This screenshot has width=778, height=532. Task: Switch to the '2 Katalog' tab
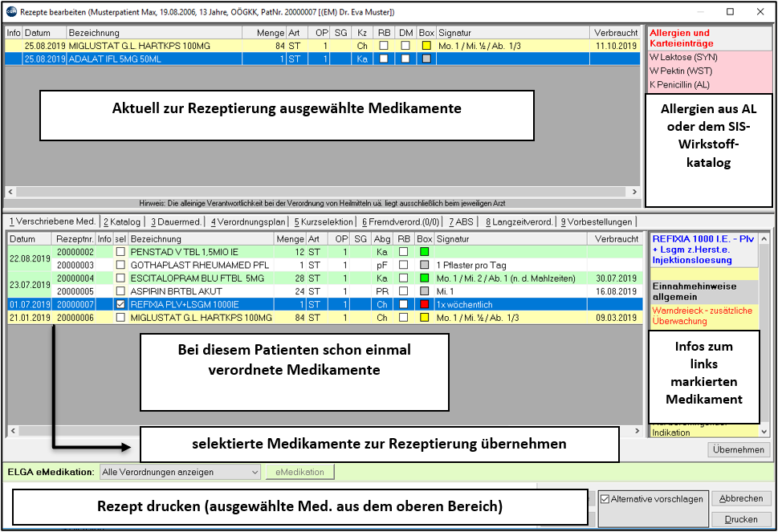(x=122, y=221)
